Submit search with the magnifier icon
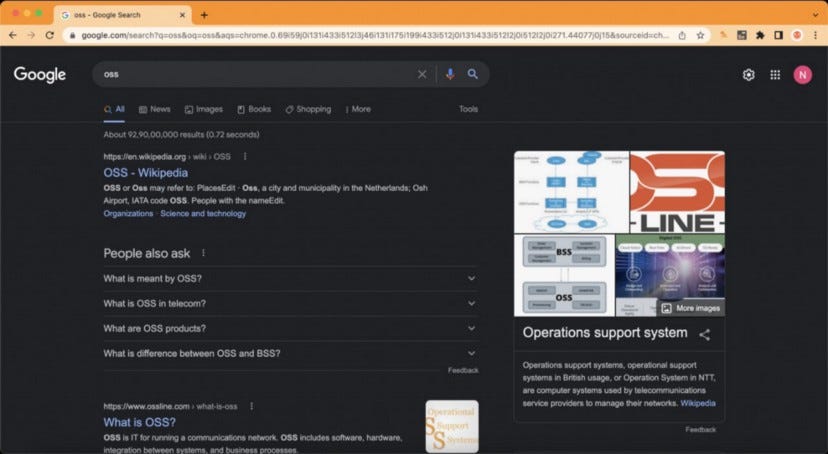Screen dimensions: 828x454 click(473, 74)
